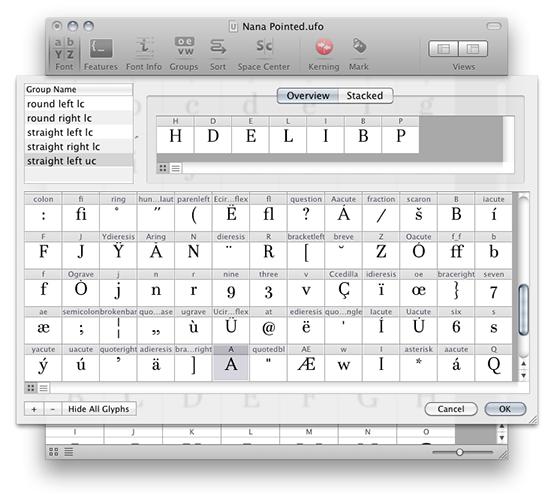The height and width of the screenshot is (499, 557).
Task: Select the right Views layout button
Action: coord(473,49)
